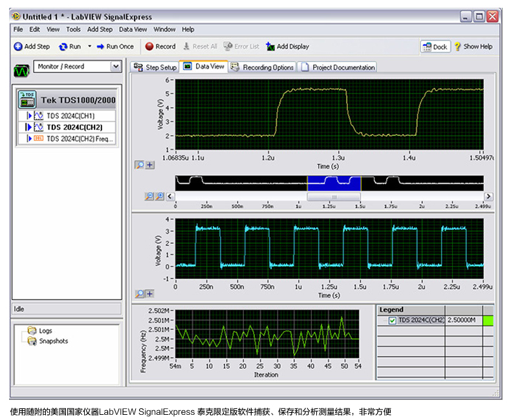Start recording with the Record button
The width and height of the screenshot is (511, 420).
point(160,47)
